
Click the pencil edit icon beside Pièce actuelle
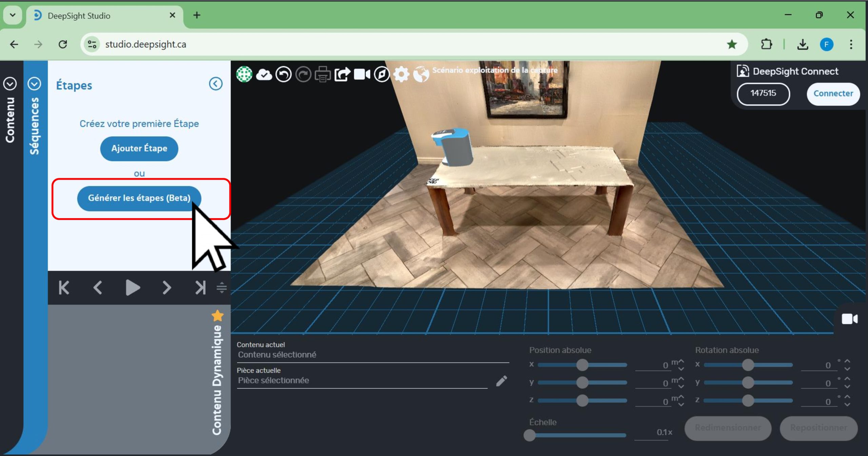click(x=501, y=381)
